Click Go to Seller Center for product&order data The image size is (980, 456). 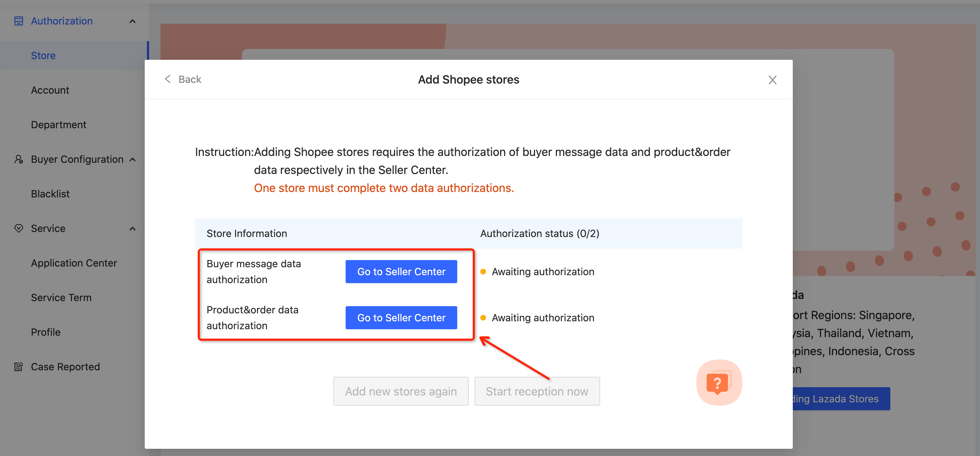(x=401, y=317)
